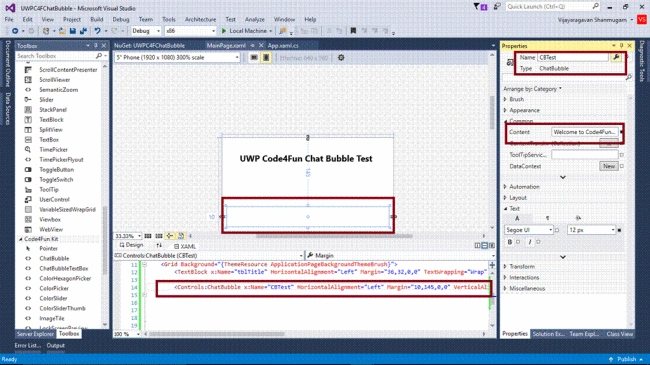Open the Architecture menu

(200, 19)
